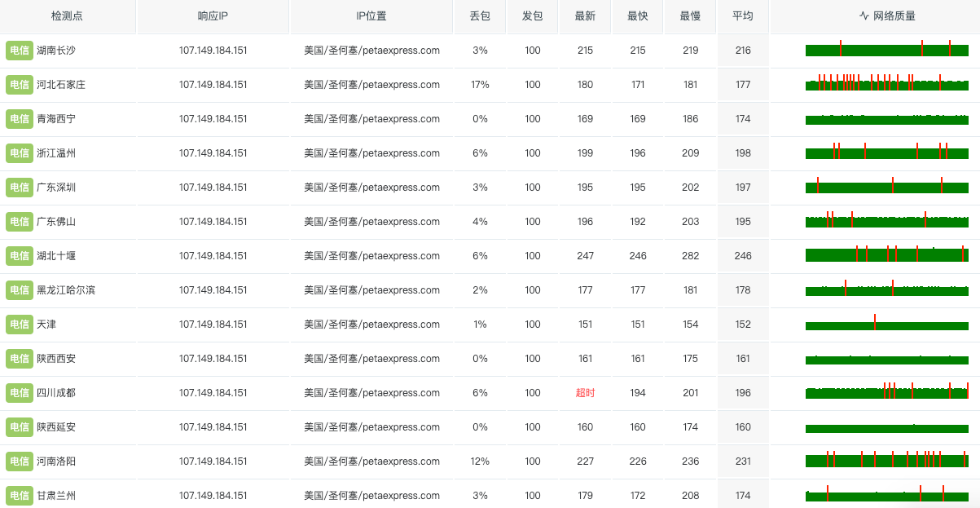The image size is (980, 508).
Task: Click the 甘肃兰州 response IP address
Action: point(213,496)
